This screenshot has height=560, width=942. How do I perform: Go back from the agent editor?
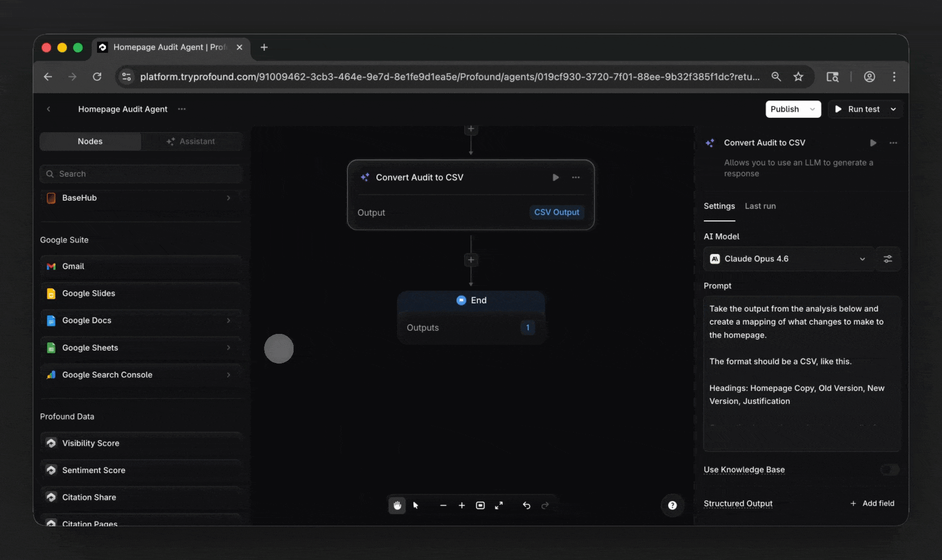coord(49,109)
